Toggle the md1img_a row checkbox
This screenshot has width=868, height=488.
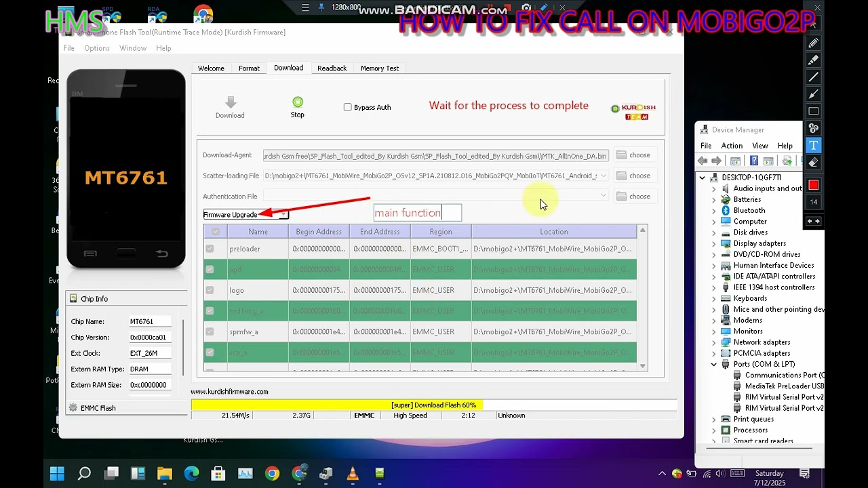click(x=210, y=310)
